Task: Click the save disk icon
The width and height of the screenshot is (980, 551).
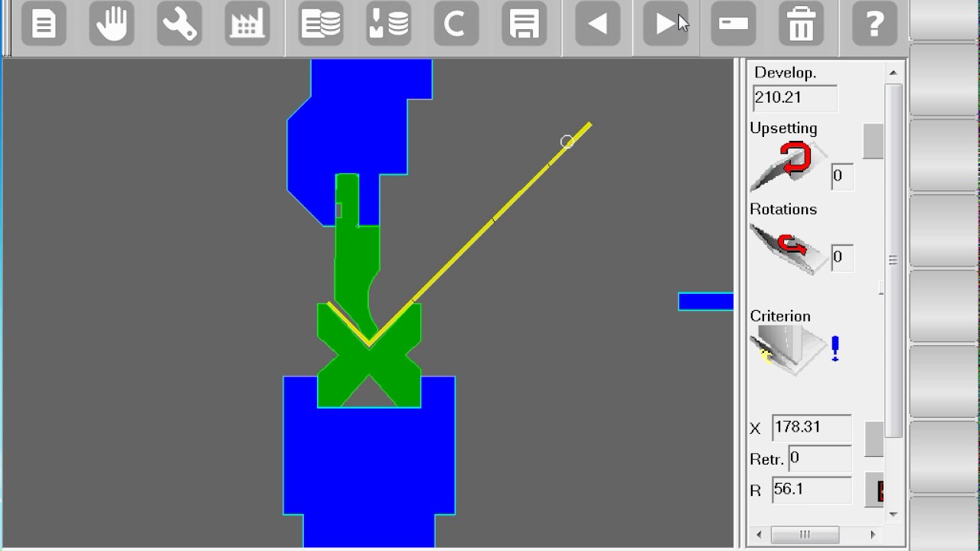Action: coord(524,24)
